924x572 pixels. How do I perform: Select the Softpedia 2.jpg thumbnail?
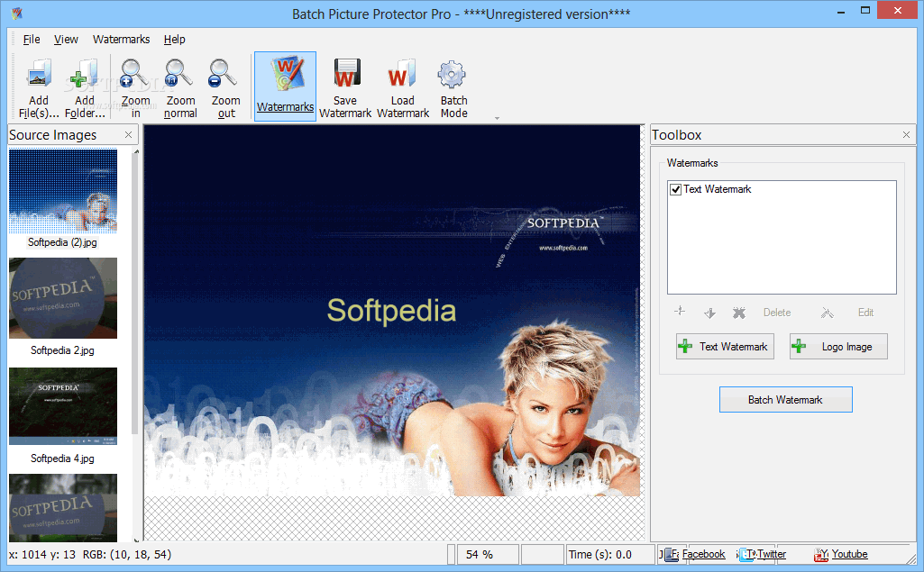(63, 298)
